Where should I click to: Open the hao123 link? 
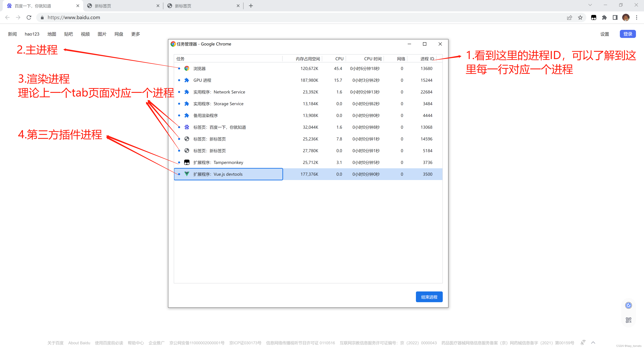point(32,34)
